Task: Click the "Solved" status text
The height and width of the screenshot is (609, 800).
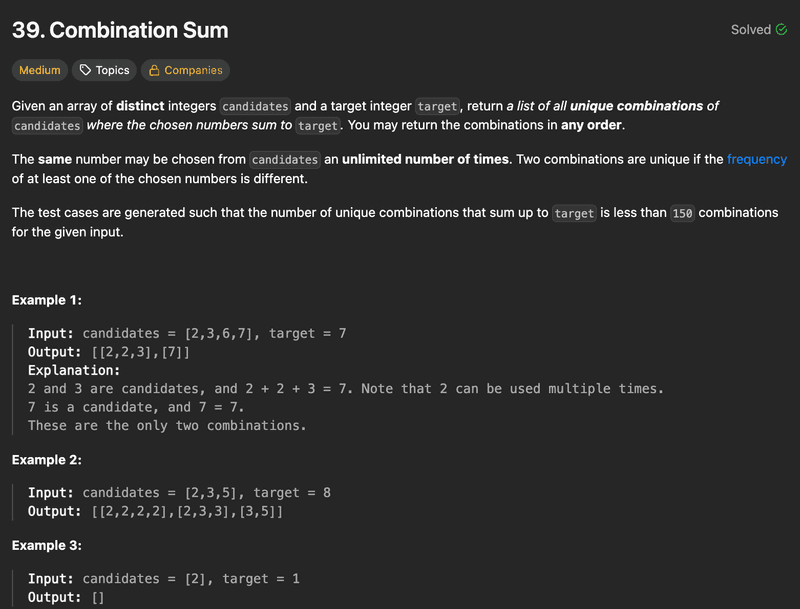Action: point(750,30)
